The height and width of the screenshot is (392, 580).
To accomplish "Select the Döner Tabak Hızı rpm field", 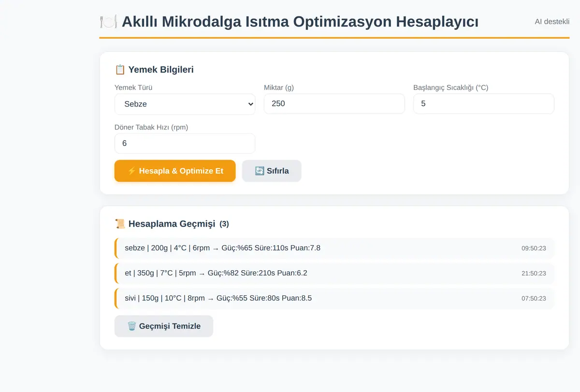I will 185,144.
